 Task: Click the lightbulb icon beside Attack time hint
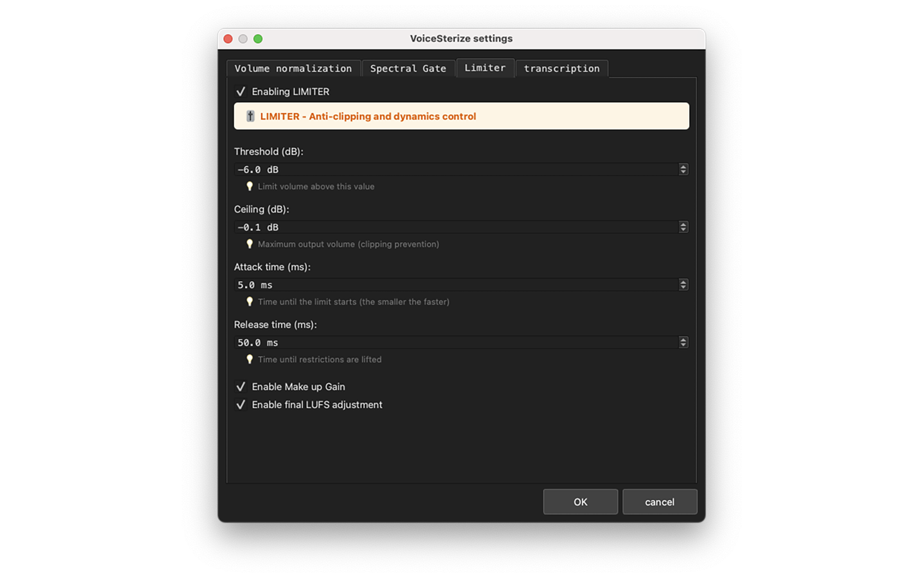point(250,301)
